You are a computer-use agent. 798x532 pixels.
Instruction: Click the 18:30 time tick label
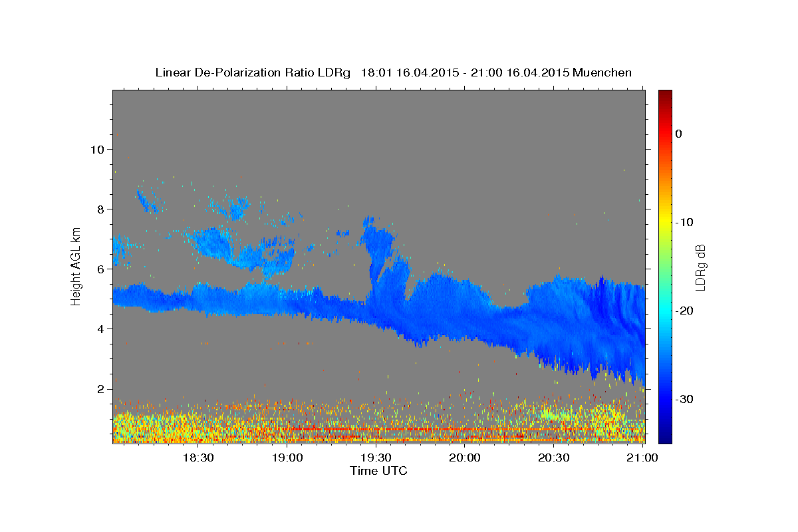198,458
